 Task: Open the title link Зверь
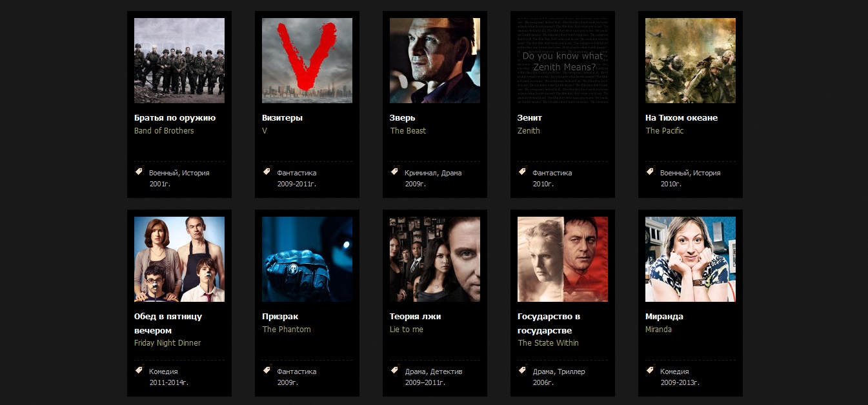pyautogui.click(x=403, y=118)
